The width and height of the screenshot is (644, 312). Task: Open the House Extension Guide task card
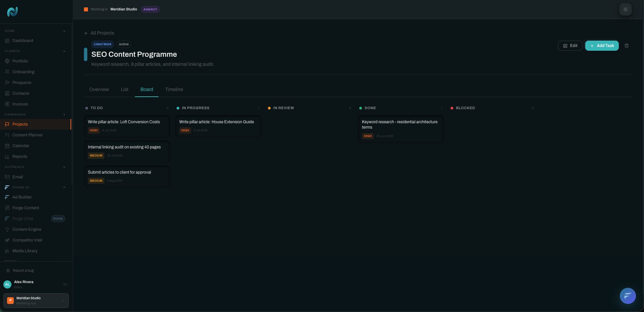pos(218,126)
